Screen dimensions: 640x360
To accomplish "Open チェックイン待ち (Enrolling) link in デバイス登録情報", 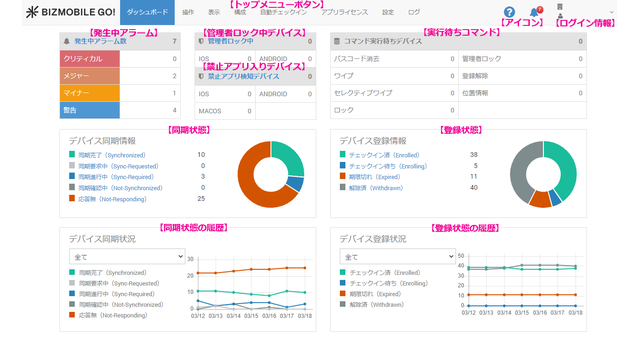I will click(388, 166).
